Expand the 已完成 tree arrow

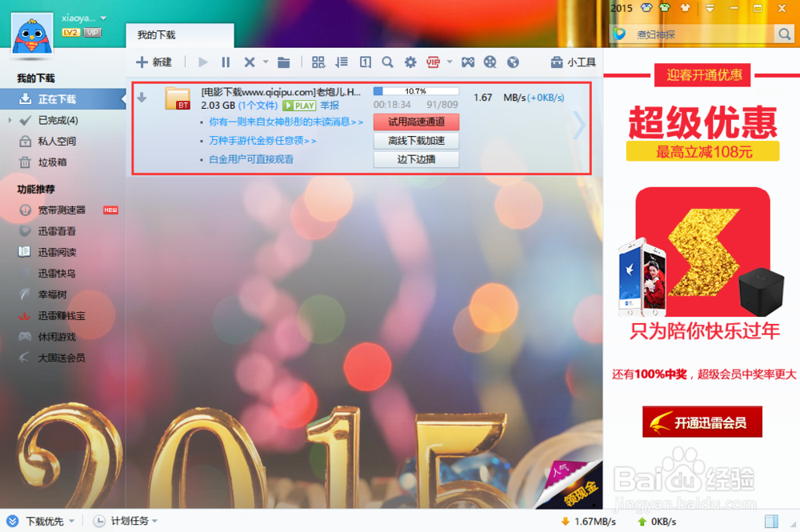10,120
